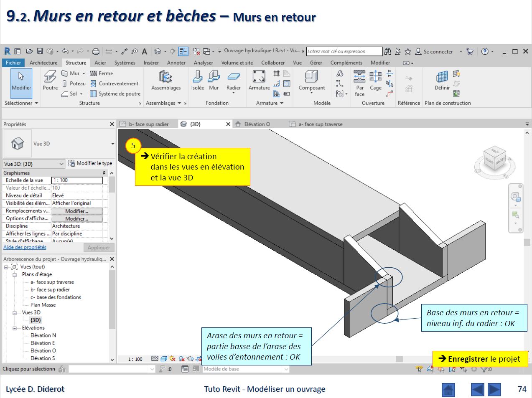Collapse the Elévations tree node
Screen dimensions: 532x398
[15, 328]
